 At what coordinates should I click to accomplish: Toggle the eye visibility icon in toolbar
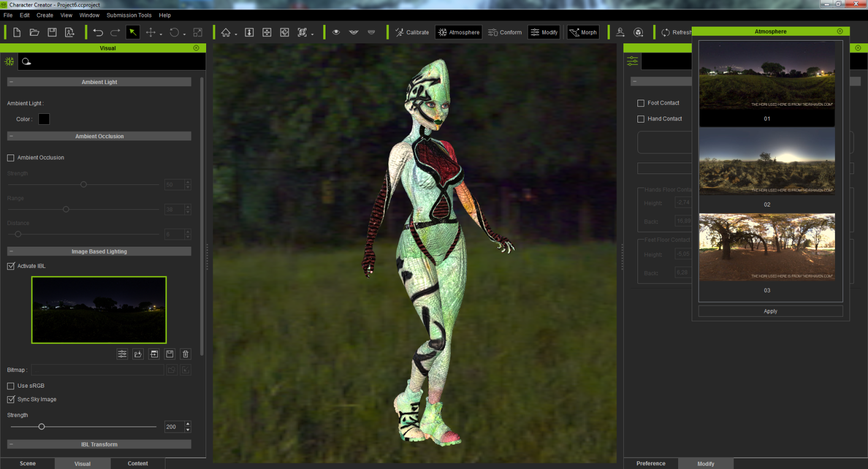[x=336, y=33]
